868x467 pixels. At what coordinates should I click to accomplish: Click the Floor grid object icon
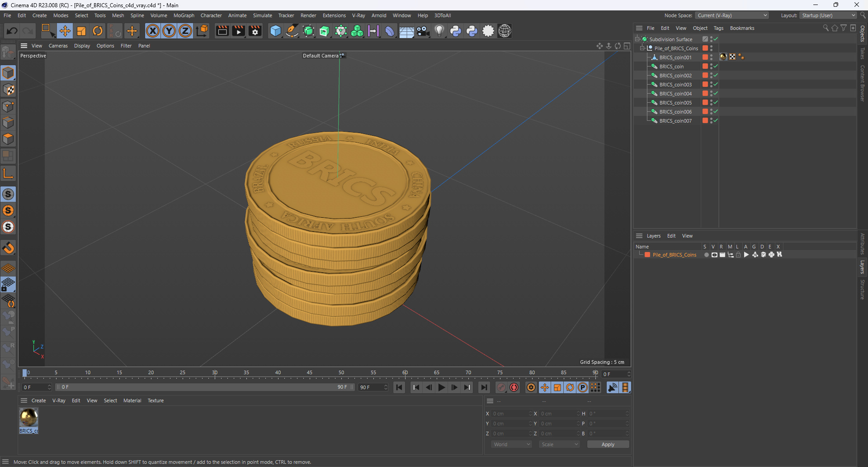[x=406, y=31]
